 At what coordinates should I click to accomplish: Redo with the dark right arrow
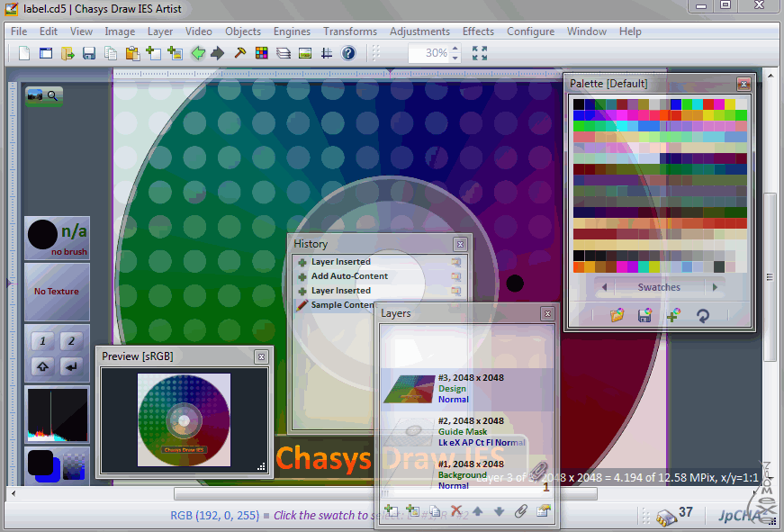pos(218,53)
